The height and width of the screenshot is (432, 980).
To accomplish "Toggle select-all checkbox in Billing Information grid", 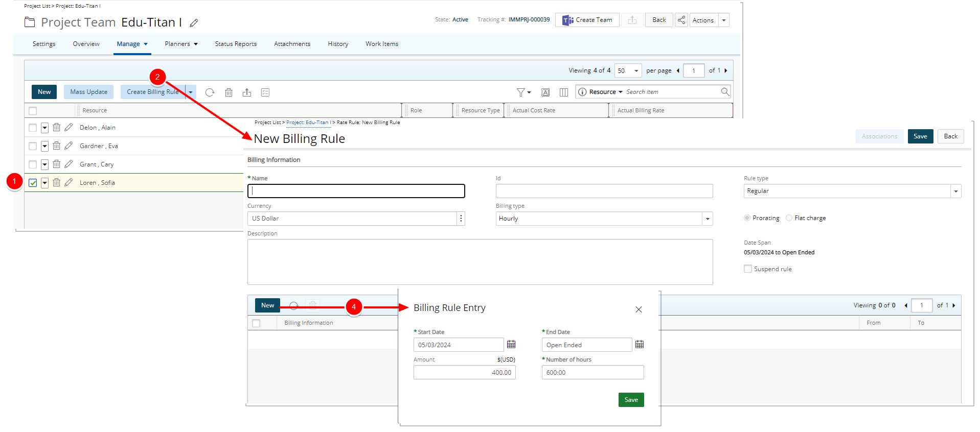I will [x=256, y=323].
